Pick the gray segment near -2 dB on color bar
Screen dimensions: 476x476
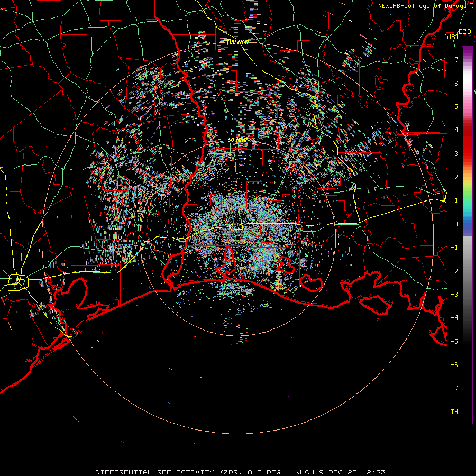467,271
